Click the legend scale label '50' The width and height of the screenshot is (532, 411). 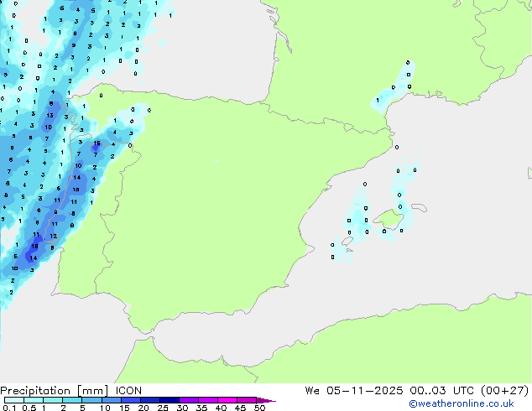coord(259,408)
